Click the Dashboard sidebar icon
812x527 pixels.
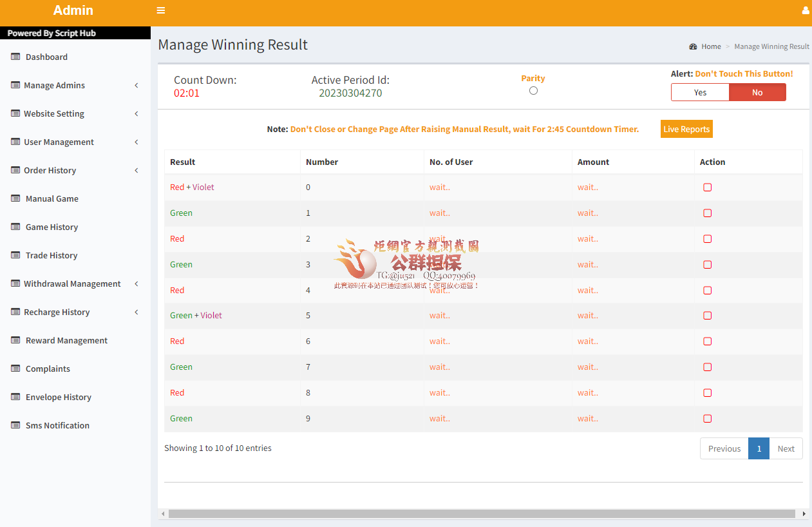coord(15,57)
